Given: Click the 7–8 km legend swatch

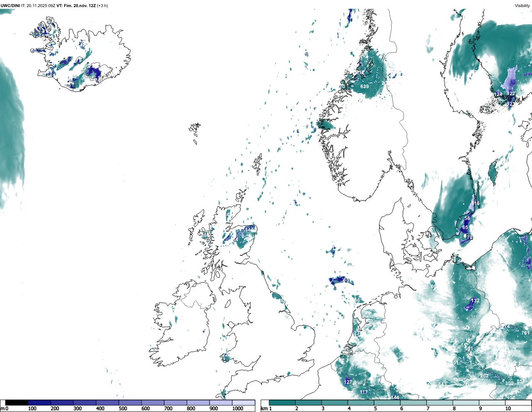Looking at the screenshot, I should (439, 402).
